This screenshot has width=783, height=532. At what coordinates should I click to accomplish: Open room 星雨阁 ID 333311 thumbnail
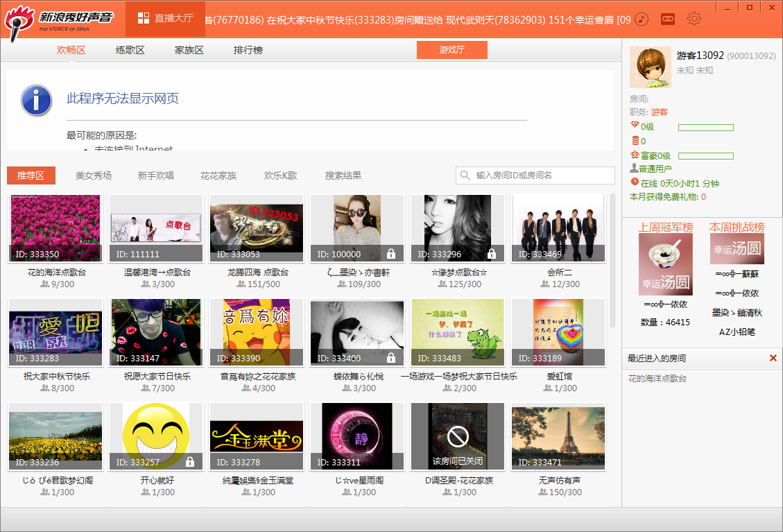coord(357,436)
